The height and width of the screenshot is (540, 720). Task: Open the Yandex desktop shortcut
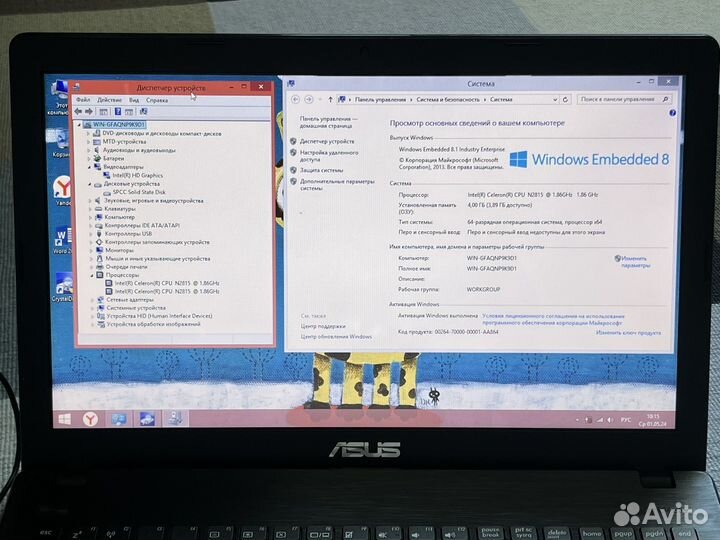[x=62, y=191]
